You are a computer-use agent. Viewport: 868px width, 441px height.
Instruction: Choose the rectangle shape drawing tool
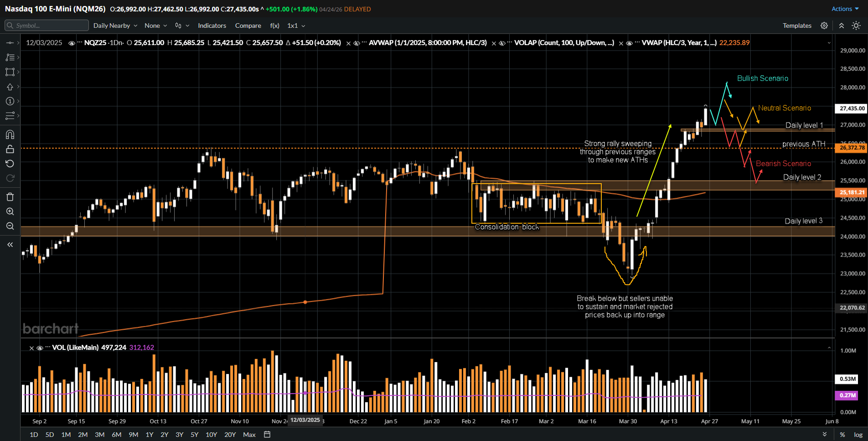10,72
